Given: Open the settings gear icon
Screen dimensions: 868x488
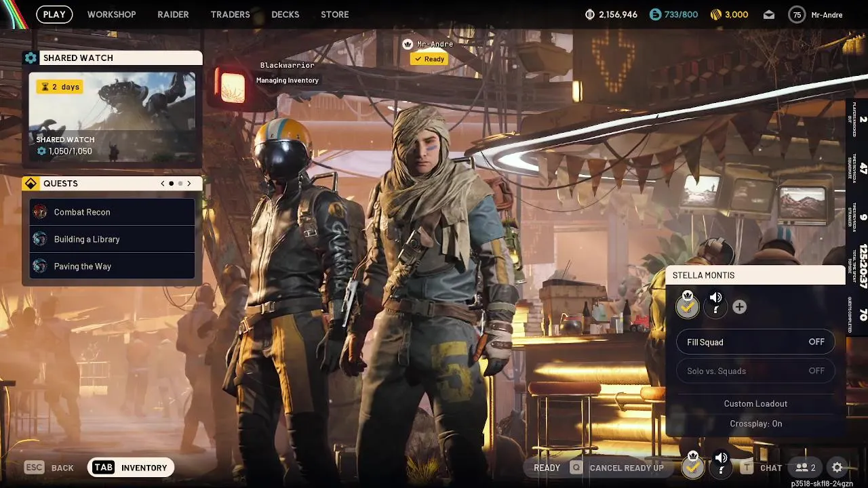Looking at the screenshot, I should pyautogui.click(x=837, y=468).
